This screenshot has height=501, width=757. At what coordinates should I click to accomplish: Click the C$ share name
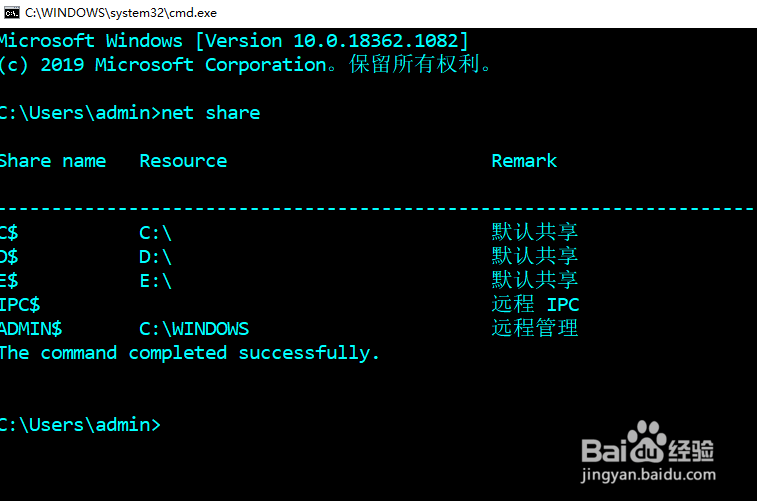(x=9, y=233)
